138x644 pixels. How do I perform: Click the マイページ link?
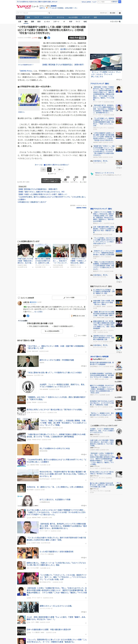[x=103, y=13]
